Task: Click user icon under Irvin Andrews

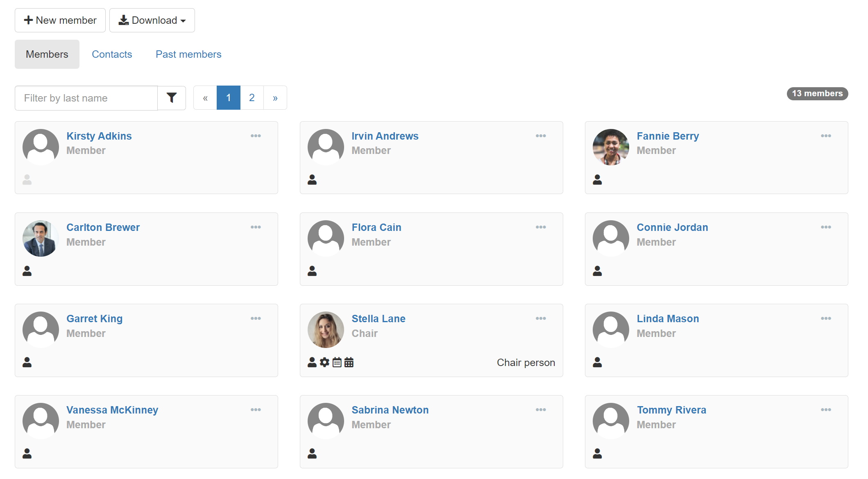Action: pos(312,180)
